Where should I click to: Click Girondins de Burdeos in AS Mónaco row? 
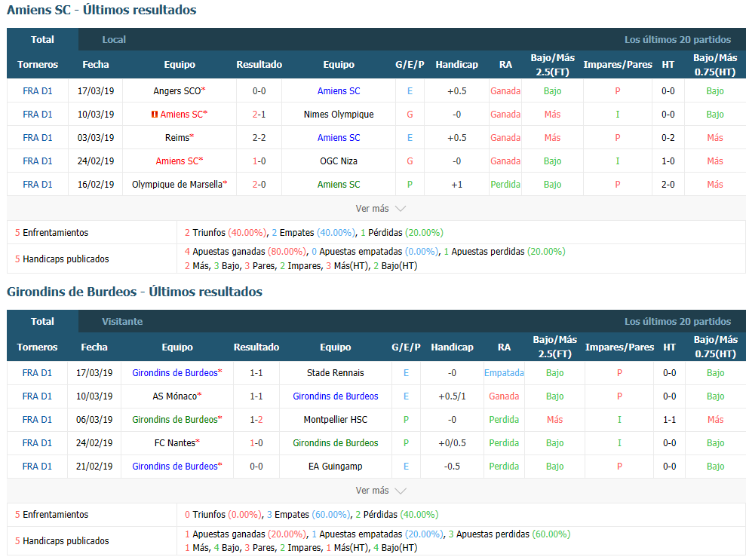pos(336,396)
